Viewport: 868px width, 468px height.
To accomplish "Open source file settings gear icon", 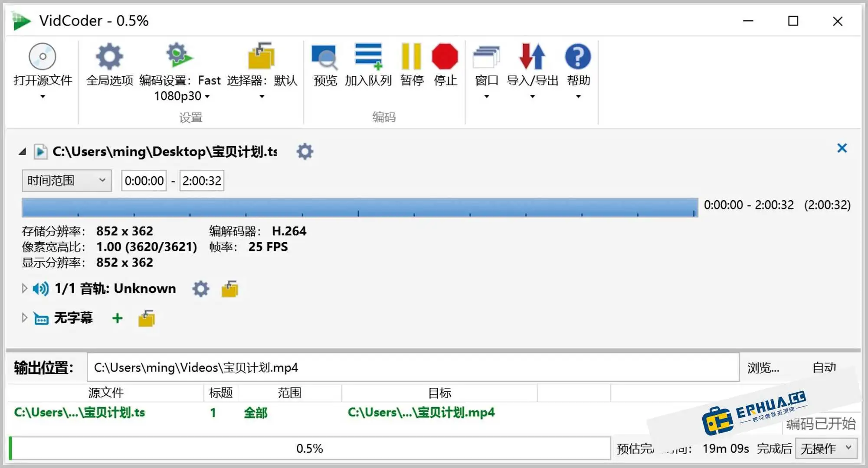I will tap(304, 151).
